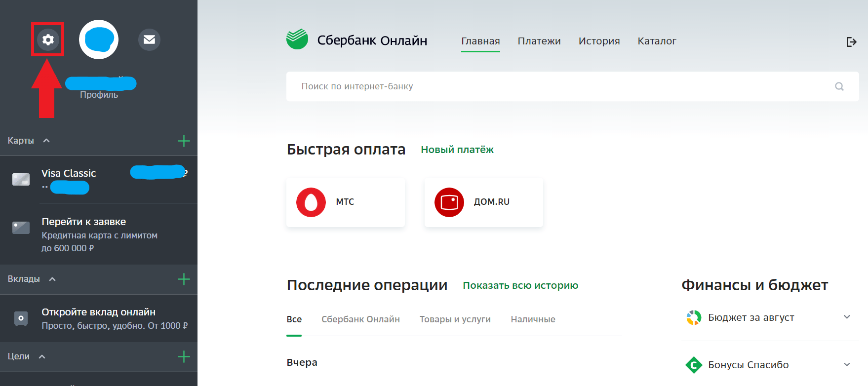The height and width of the screenshot is (386, 868).
Task: Add a new deposit with plus icon
Action: coord(184,279)
